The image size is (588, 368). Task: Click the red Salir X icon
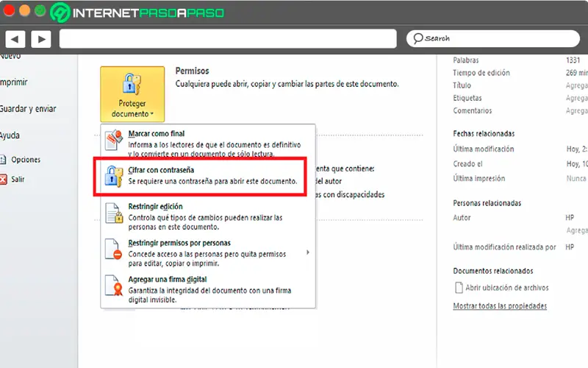(x=3, y=179)
